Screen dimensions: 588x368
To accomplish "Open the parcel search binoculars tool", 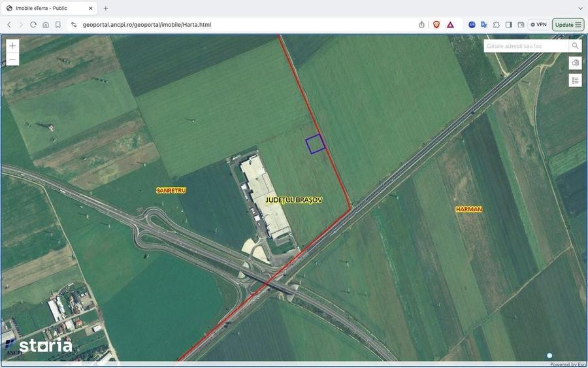I will [575, 63].
